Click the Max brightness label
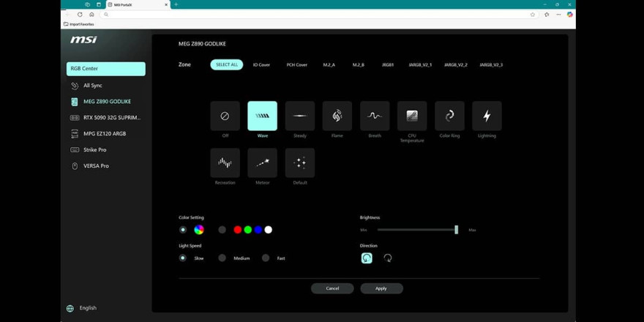The width and height of the screenshot is (644, 322). point(472,230)
